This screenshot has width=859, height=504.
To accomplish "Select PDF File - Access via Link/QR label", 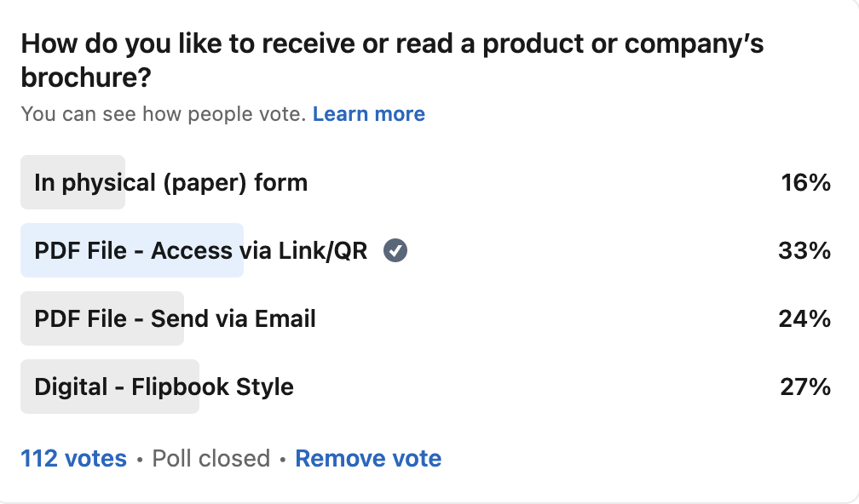I will 201,250.
